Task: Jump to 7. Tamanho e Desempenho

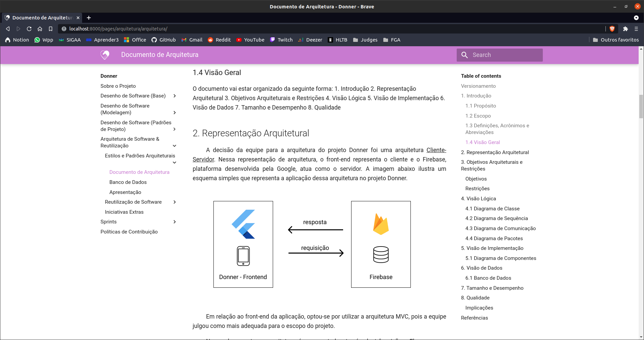Action: 492,288
